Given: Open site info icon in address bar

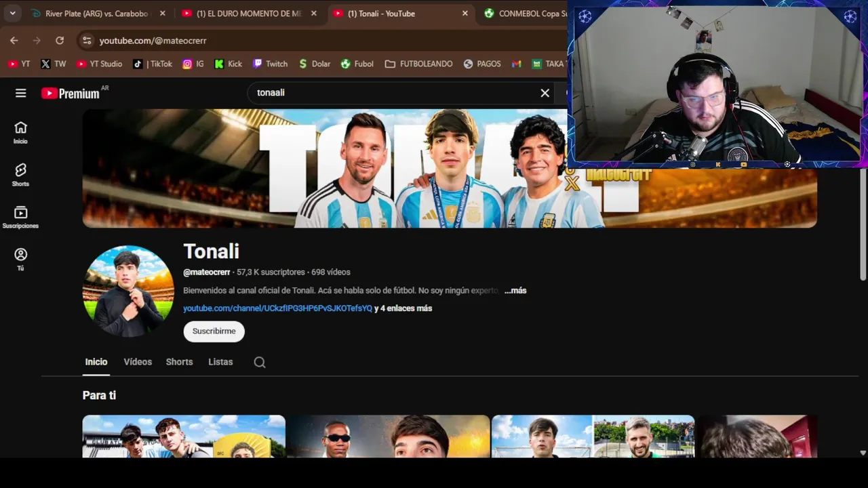Looking at the screenshot, I should [x=87, y=41].
